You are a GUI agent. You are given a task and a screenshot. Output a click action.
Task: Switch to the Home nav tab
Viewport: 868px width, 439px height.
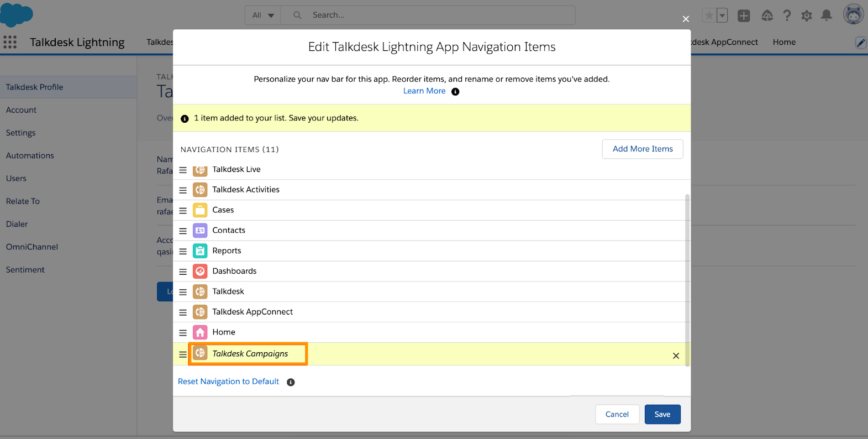coord(784,42)
